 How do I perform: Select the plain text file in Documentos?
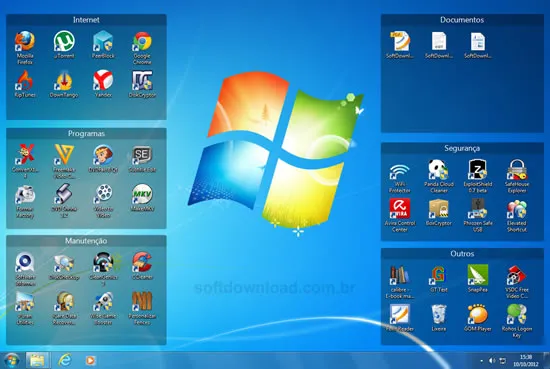tap(439, 41)
